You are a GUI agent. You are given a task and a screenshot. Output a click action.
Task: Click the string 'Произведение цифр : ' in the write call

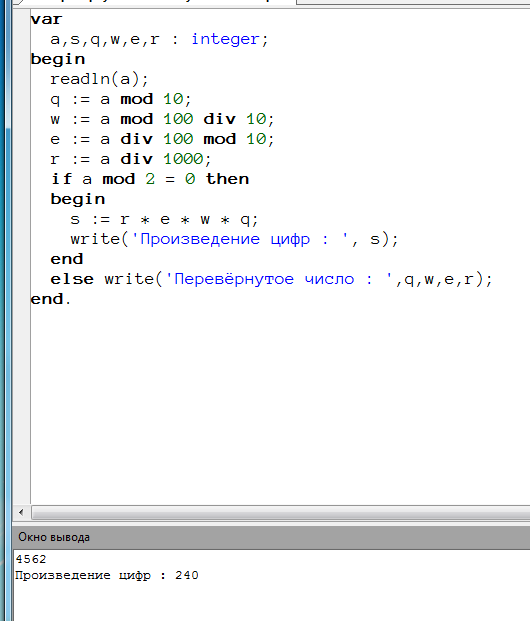click(x=239, y=239)
